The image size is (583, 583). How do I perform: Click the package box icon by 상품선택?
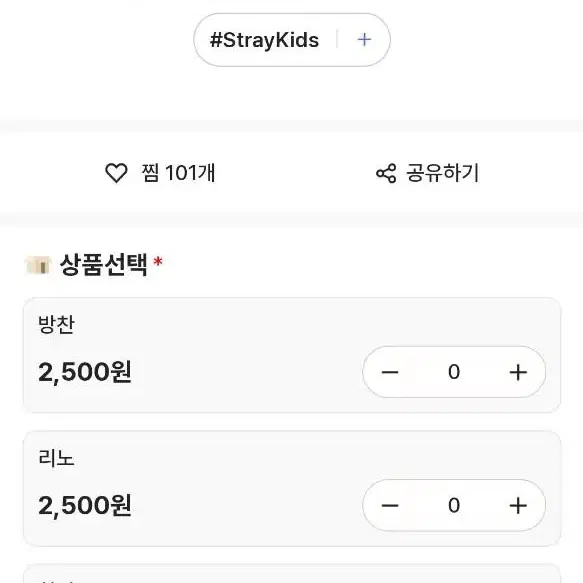point(38,265)
